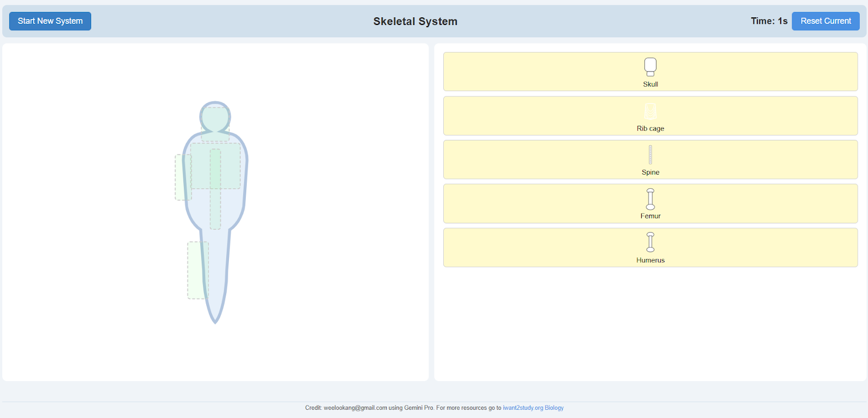The width and height of the screenshot is (868, 418).
Task: Open the iwant2study.org Biology link
Action: pos(533,408)
